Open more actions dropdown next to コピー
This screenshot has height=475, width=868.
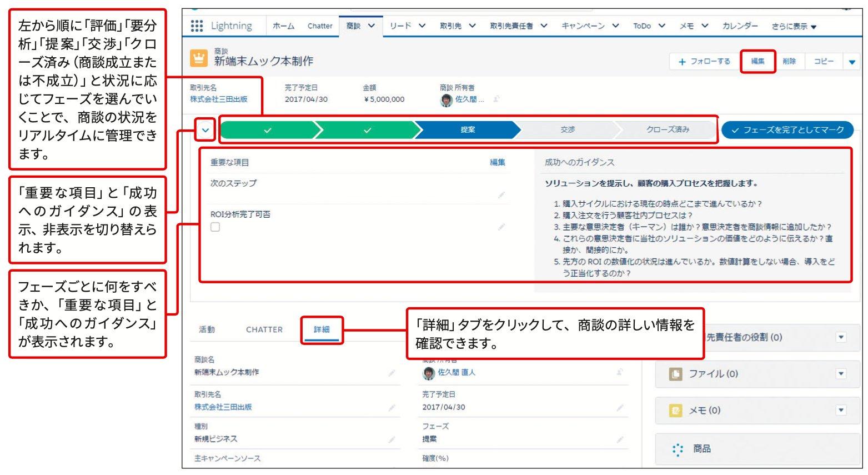(852, 62)
